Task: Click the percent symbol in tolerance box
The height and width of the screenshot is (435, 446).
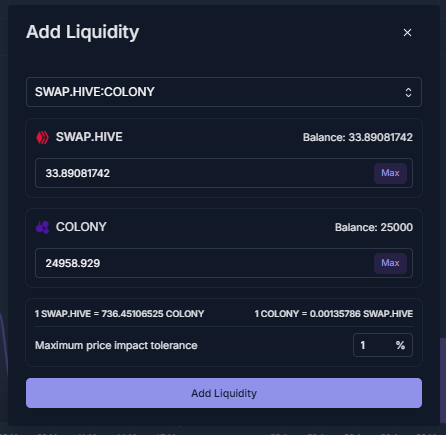Action: [x=400, y=345]
